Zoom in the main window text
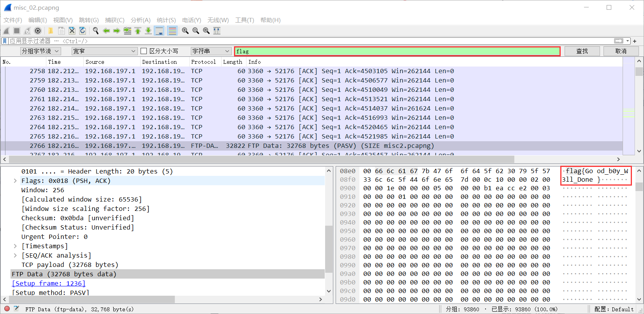This screenshot has height=314, width=644. point(185,31)
